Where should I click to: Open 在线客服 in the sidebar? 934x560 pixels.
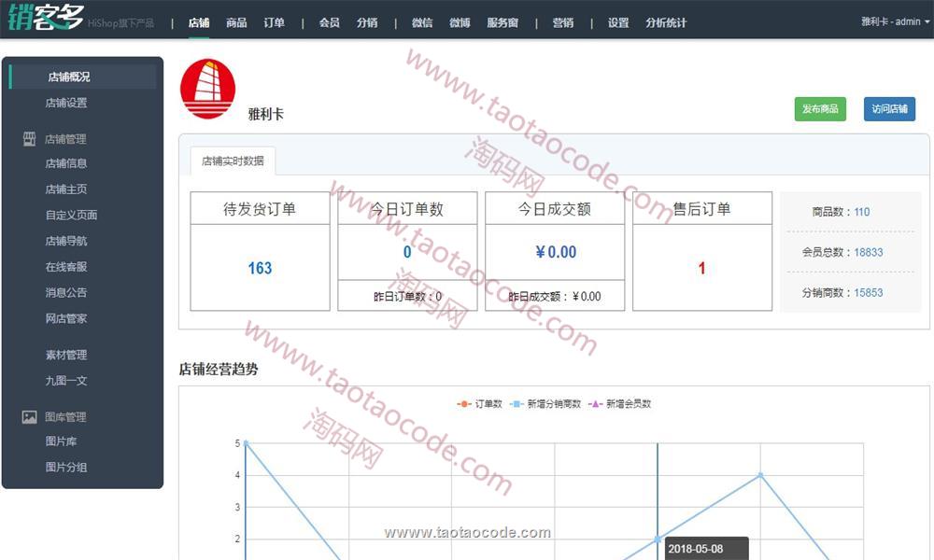point(66,267)
